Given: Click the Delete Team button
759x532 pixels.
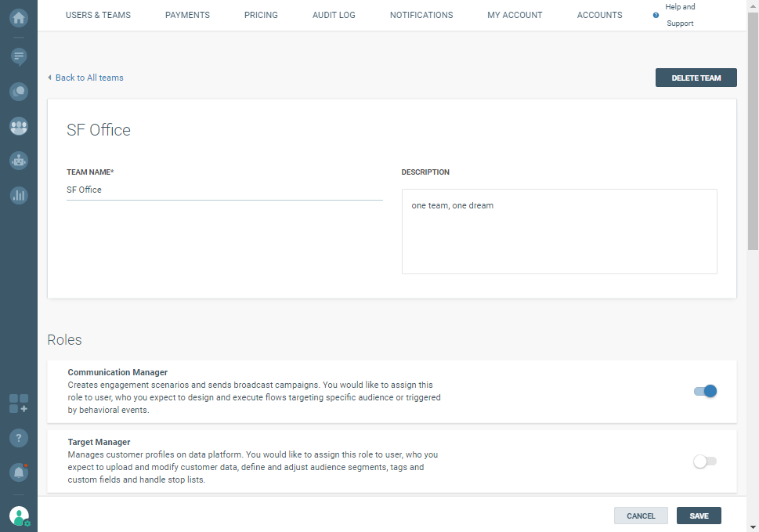Looking at the screenshot, I should pyautogui.click(x=696, y=78).
